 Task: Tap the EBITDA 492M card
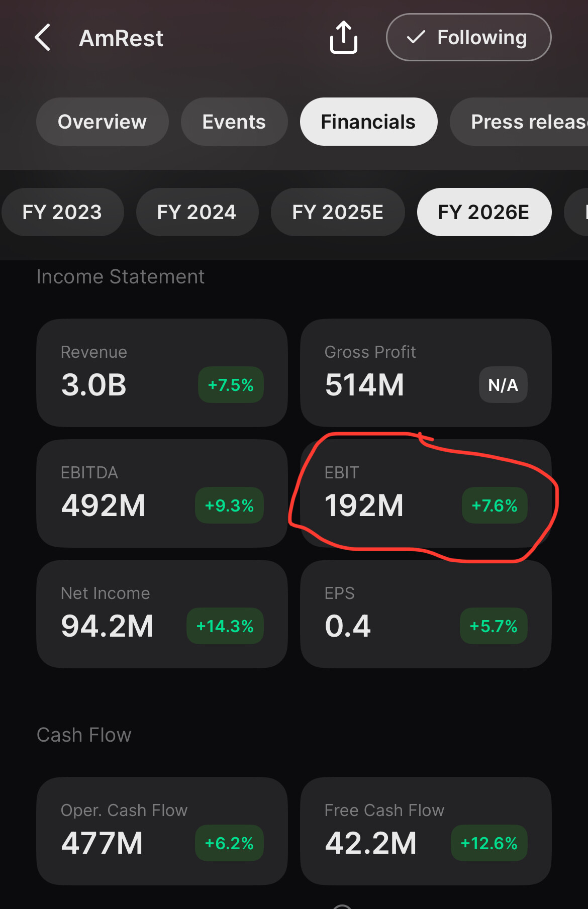coord(162,493)
